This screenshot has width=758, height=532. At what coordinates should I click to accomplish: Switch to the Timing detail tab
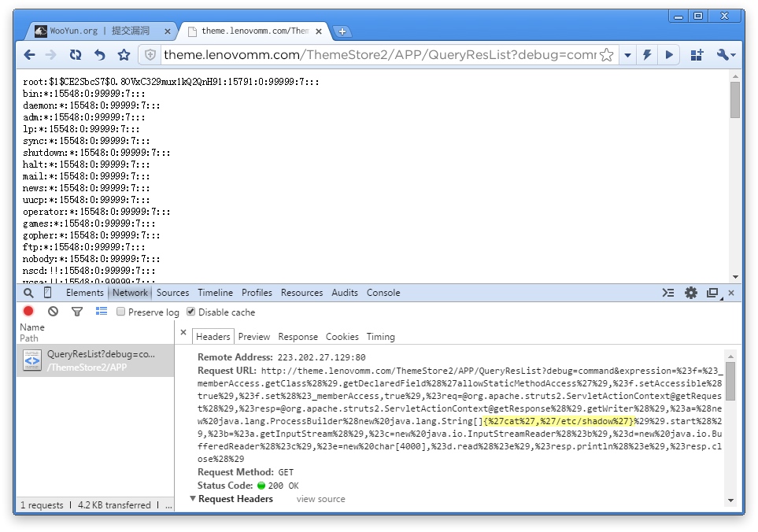(380, 337)
